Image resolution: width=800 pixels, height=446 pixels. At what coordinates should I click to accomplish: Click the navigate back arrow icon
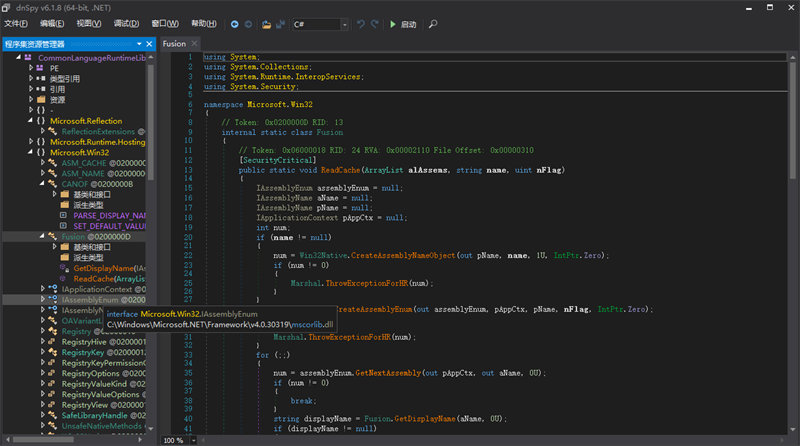pyautogui.click(x=234, y=23)
